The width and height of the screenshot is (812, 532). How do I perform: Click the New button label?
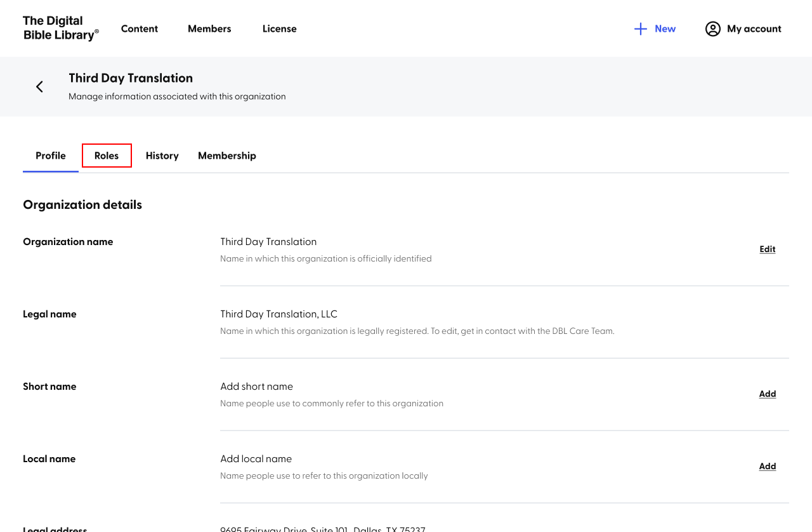(x=665, y=29)
